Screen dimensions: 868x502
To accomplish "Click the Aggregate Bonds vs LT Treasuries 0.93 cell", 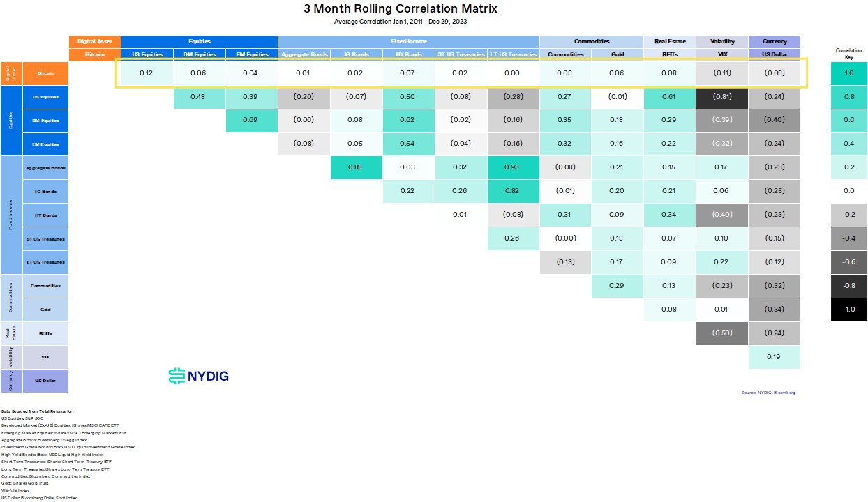I will click(513, 167).
